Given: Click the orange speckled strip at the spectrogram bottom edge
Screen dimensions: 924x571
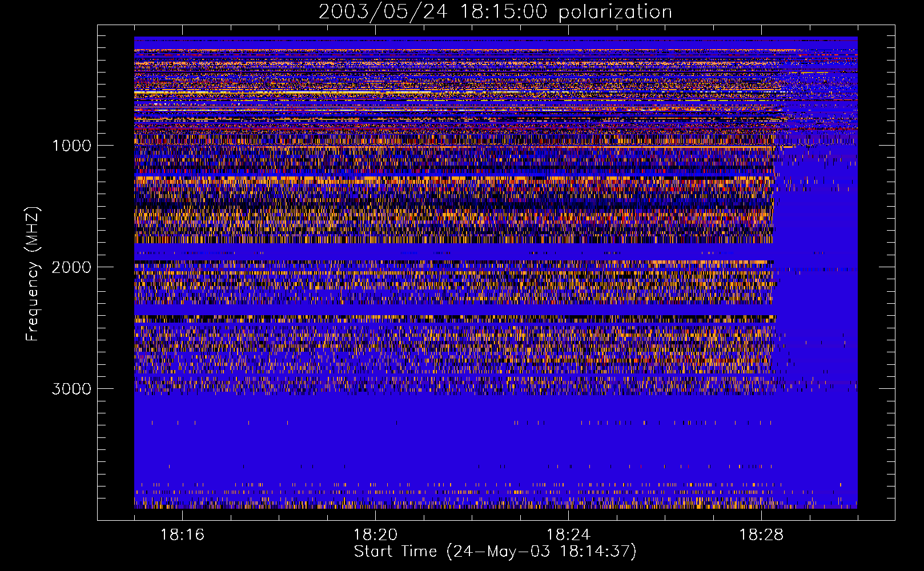Looking at the screenshot, I should 457,505.
